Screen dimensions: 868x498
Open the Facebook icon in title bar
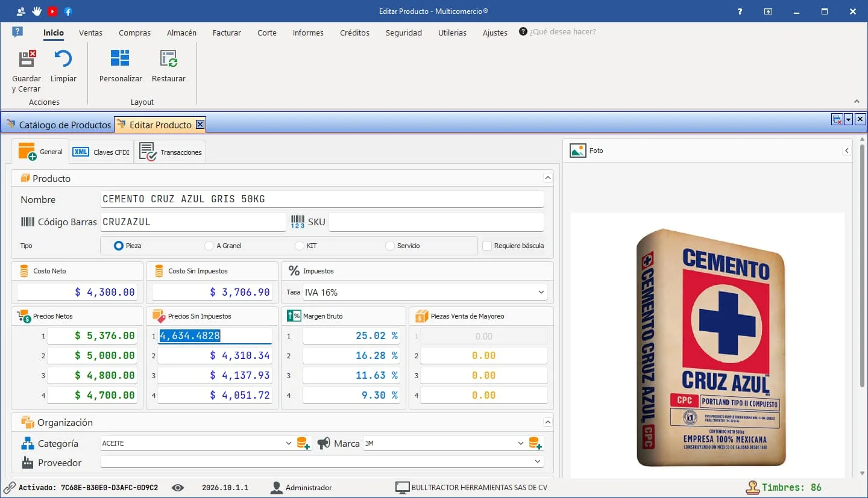(x=68, y=11)
